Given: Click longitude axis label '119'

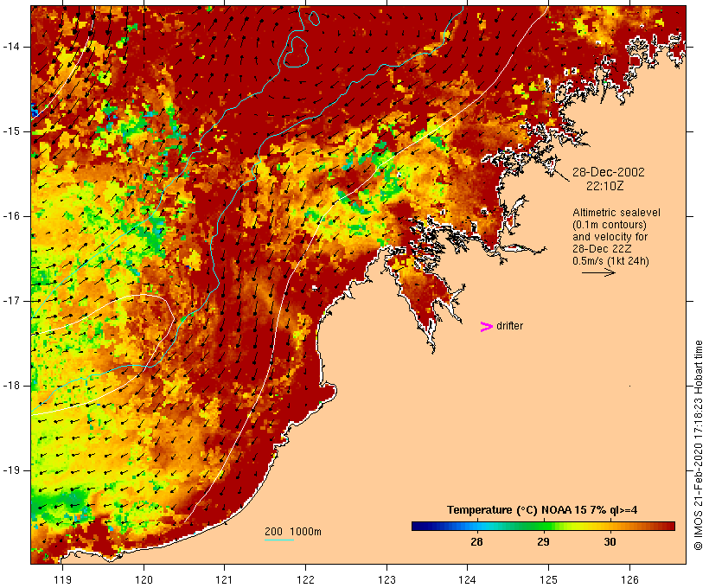Looking at the screenshot, I should coord(62,579).
